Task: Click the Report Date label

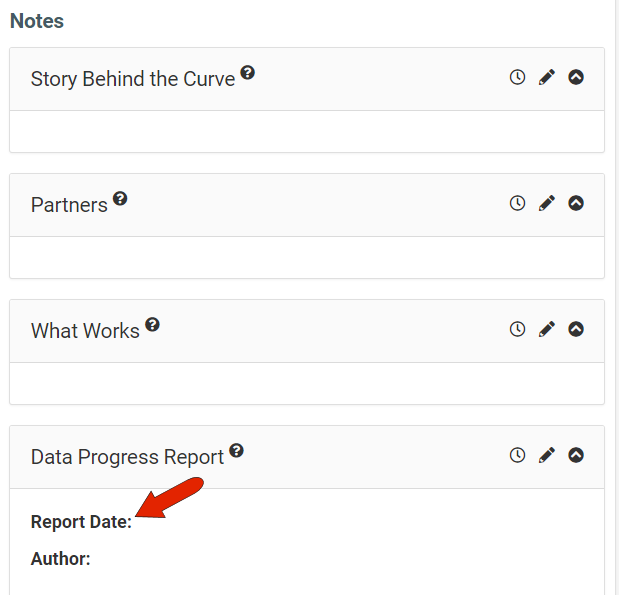Action: pyautogui.click(x=81, y=522)
